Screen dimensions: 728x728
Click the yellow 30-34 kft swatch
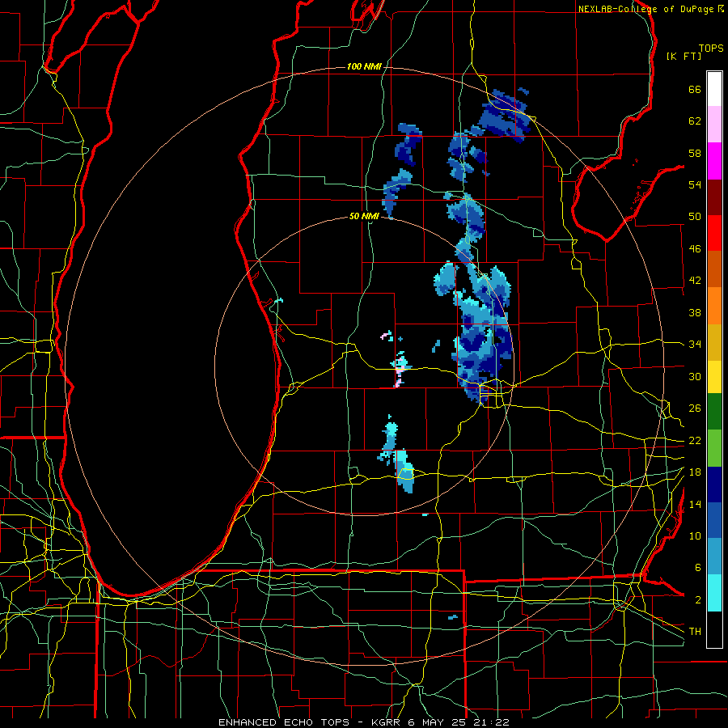coord(714,377)
